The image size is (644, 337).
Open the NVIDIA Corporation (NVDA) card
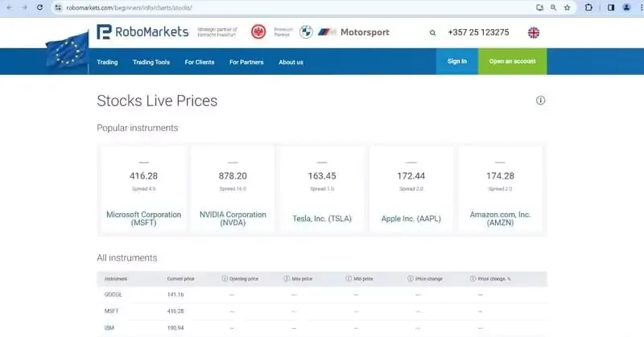(x=233, y=189)
